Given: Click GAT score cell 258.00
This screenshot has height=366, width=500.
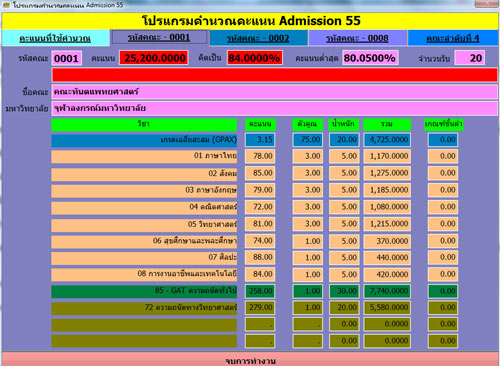Looking at the screenshot, I should [x=260, y=291].
